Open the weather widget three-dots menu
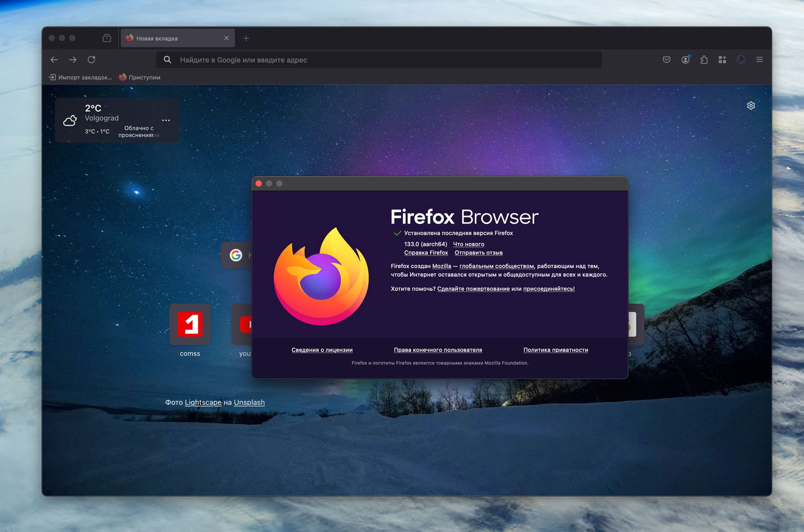Viewport: 804px width, 532px height. coord(166,120)
